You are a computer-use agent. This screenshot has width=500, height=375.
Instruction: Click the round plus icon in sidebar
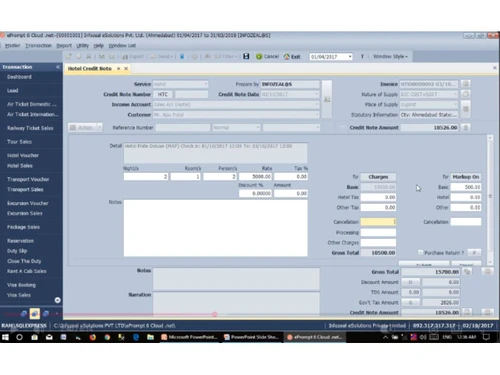coord(57,300)
